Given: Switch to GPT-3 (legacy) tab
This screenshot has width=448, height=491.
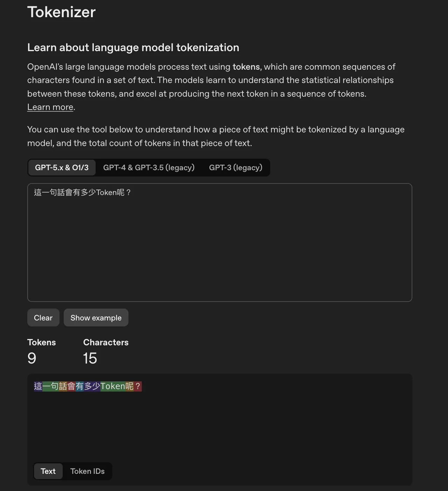Looking at the screenshot, I should click(236, 167).
